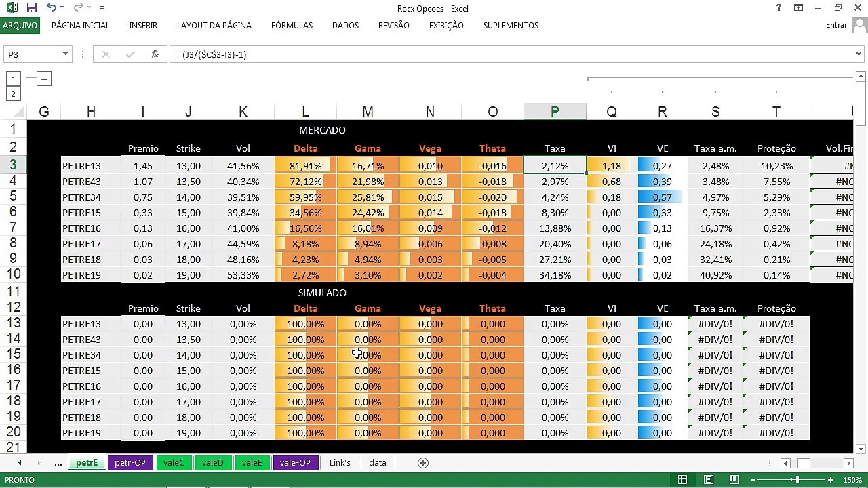Click the zoom slider in the status bar

click(797, 480)
